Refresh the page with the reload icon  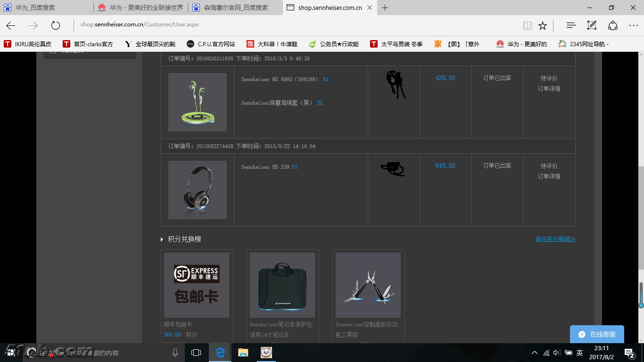tap(56, 25)
